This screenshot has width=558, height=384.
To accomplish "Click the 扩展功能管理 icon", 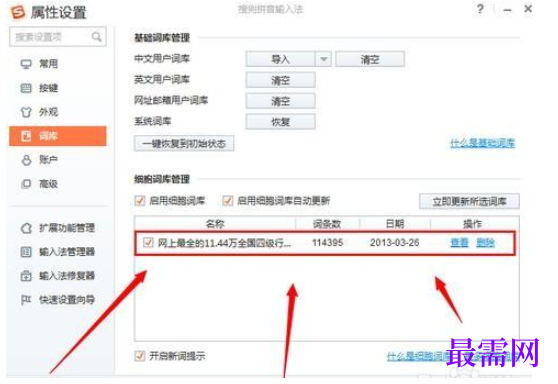I will (26, 228).
